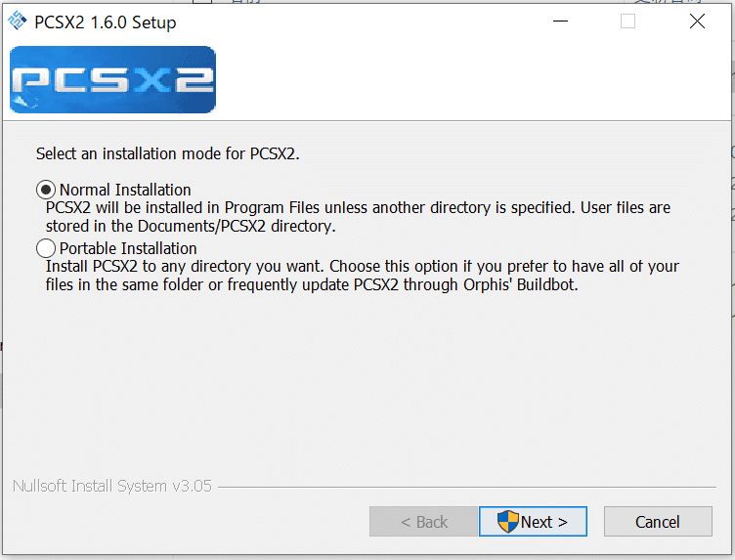The image size is (735, 560).
Task: Select the Normal Installation radio button
Action: [x=46, y=190]
